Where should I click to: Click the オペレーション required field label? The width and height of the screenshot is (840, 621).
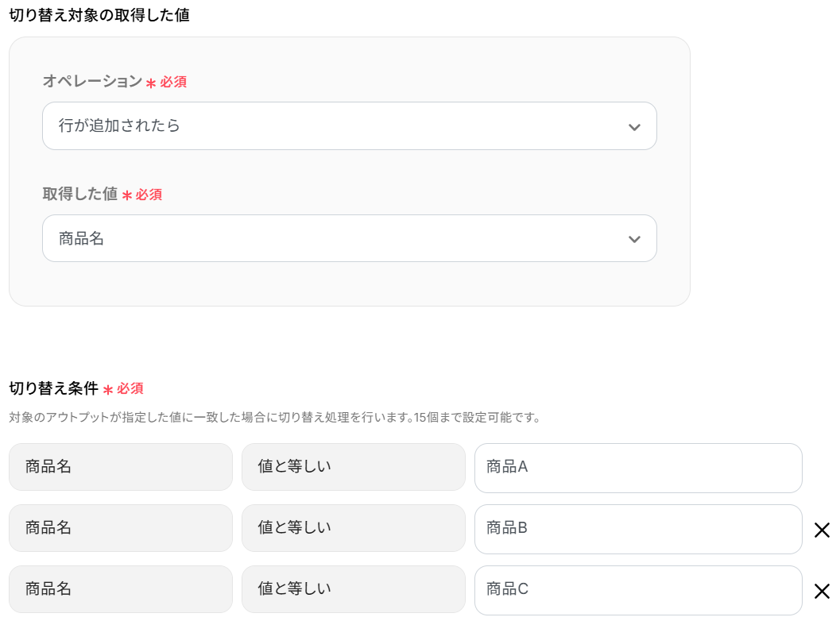(92, 81)
